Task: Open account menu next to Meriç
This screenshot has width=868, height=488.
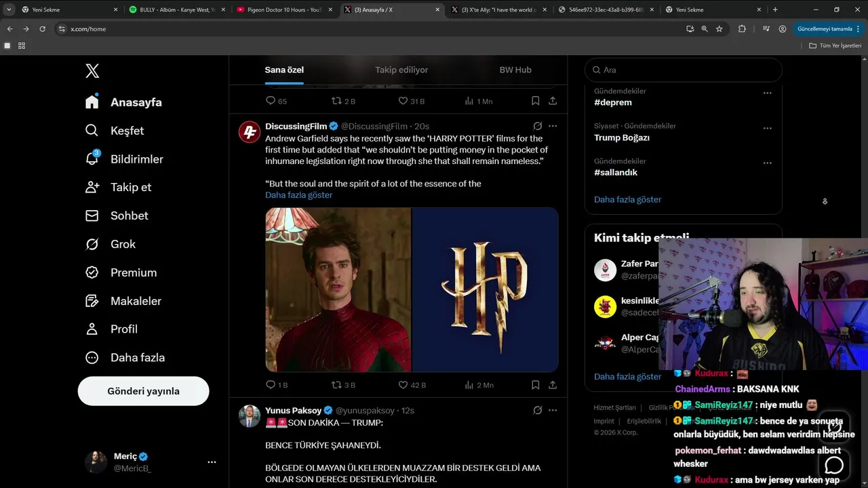Action: click(x=212, y=462)
